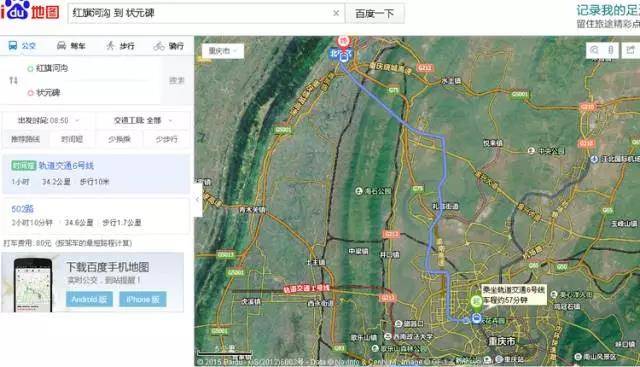Click the 礼嘉街道 label on map
640x367 pixels.
[446, 206]
